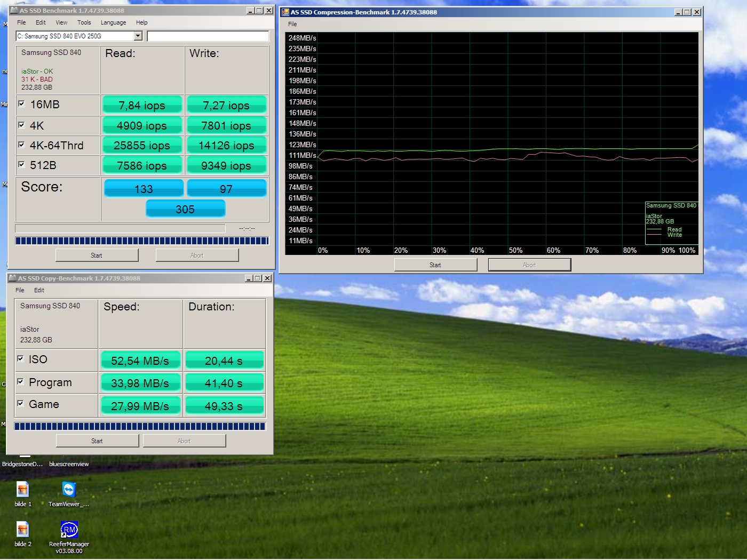Image resolution: width=747 pixels, height=560 pixels.
Task: Open File menu in AS SSD Benchmark
Action: (21, 22)
